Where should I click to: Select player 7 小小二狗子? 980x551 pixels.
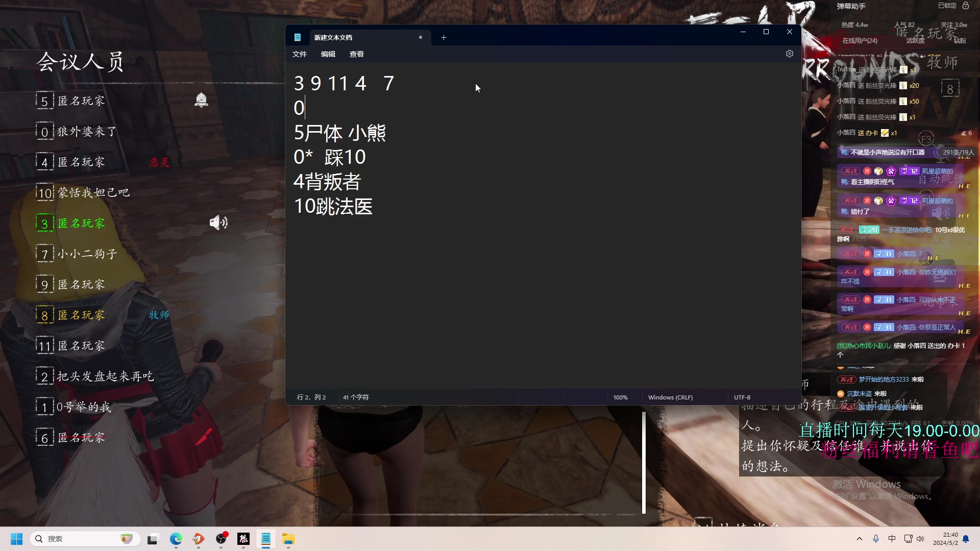coord(77,254)
